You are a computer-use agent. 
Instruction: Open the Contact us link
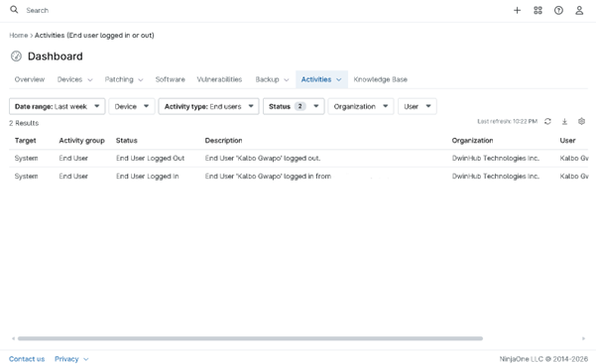[x=27, y=359]
